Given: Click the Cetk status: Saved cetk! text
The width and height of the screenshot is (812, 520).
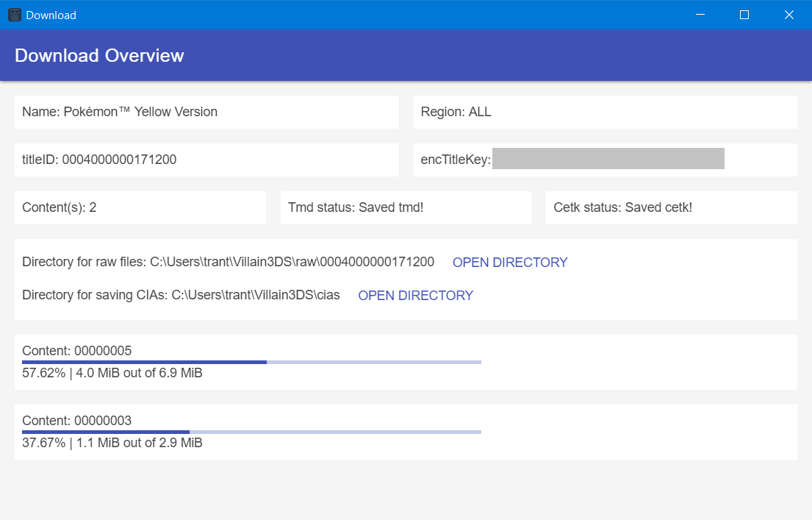Looking at the screenshot, I should click(x=623, y=207).
